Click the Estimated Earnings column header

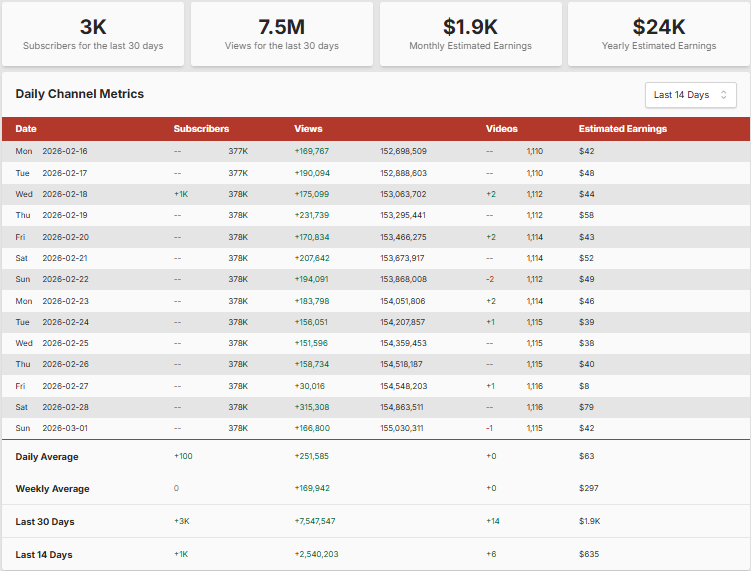click(x=622, y=129)
